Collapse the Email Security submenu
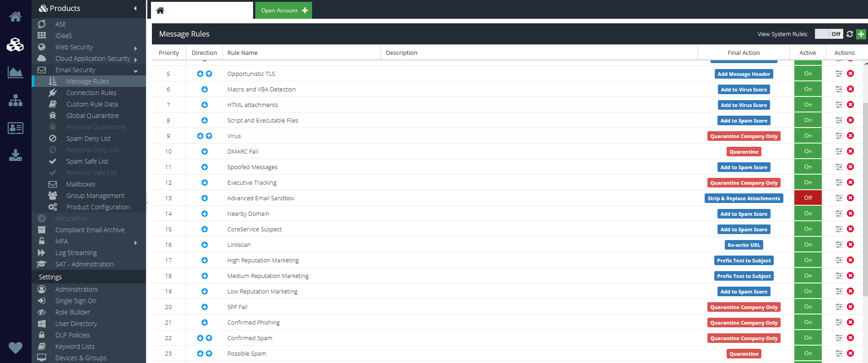868x363 pixels. tap(135, 71)
